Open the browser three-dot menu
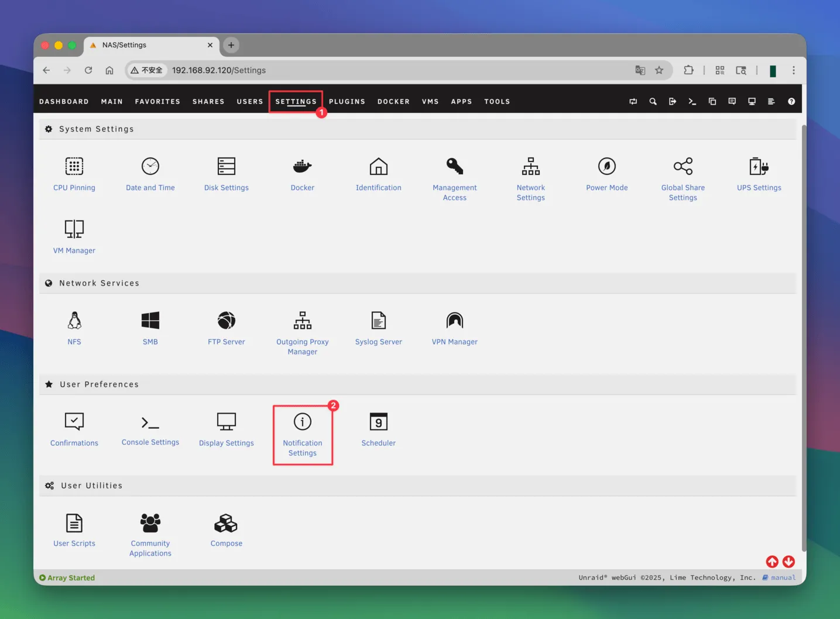Image resolution: width=840 pixels, height=619 pixels. point(794,70)
